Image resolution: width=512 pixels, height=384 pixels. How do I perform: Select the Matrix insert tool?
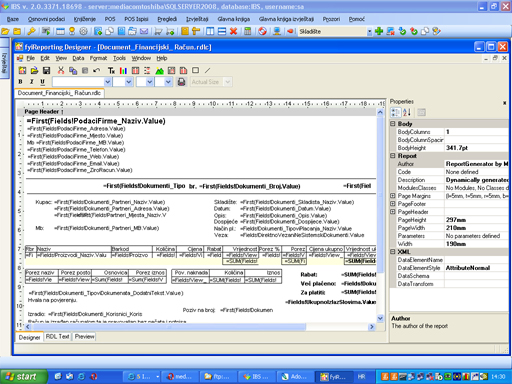click(x=171, y=70)
